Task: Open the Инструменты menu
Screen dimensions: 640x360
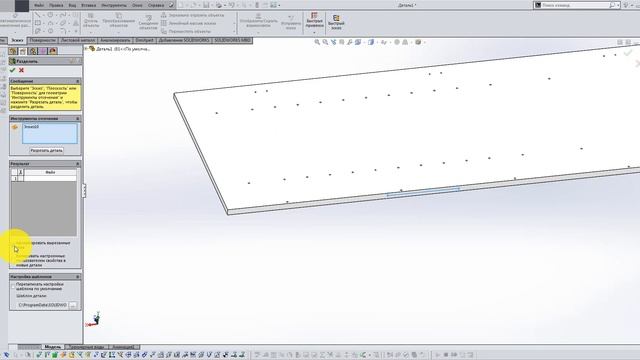Action: click(x=114, y=5)
